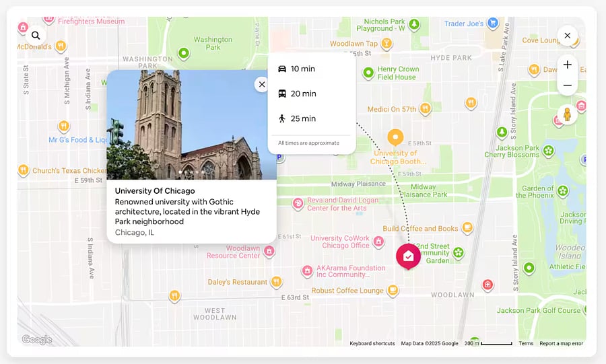Close the University Of Chicago info card
This screenshot has height=364, width=606.
pyautogui.click(x=262, y=84)
